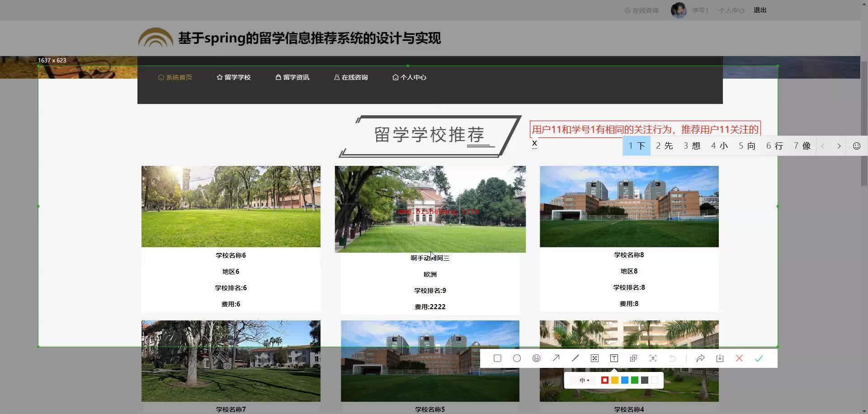Select the rectangle annotation tool
Image resolution: width=868 pixels, height=414 pixels.
[x=497, y=358]
